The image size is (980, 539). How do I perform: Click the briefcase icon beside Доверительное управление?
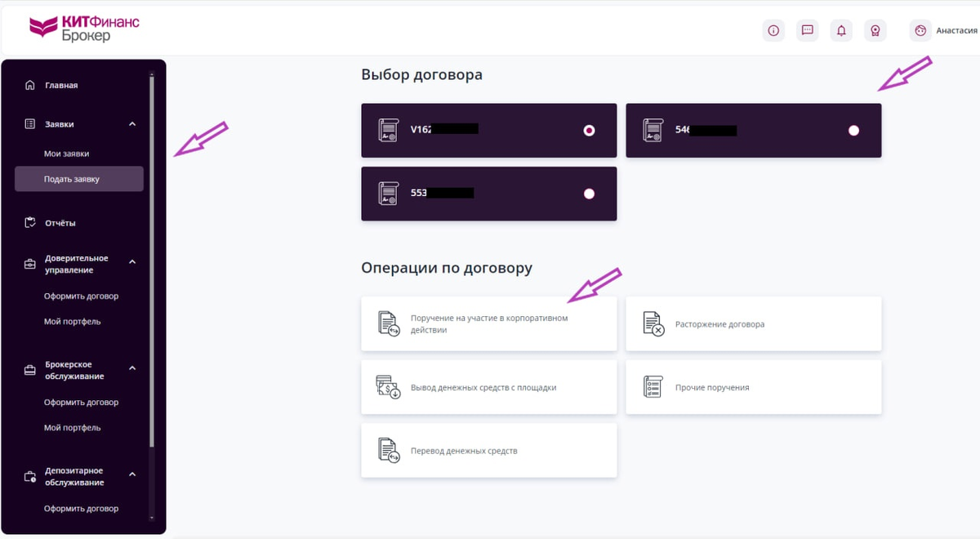30,264
